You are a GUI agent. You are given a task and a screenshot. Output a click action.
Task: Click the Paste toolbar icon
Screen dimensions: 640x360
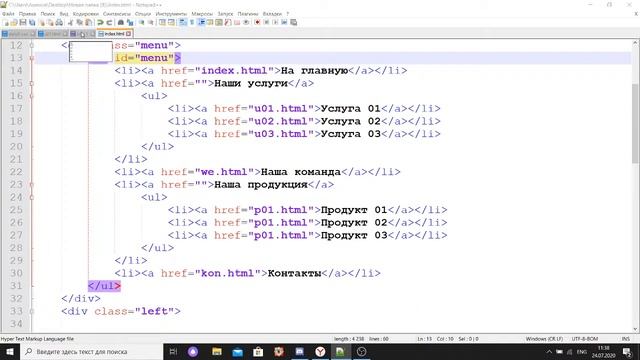pyautogui.click(x=88, y=22)
